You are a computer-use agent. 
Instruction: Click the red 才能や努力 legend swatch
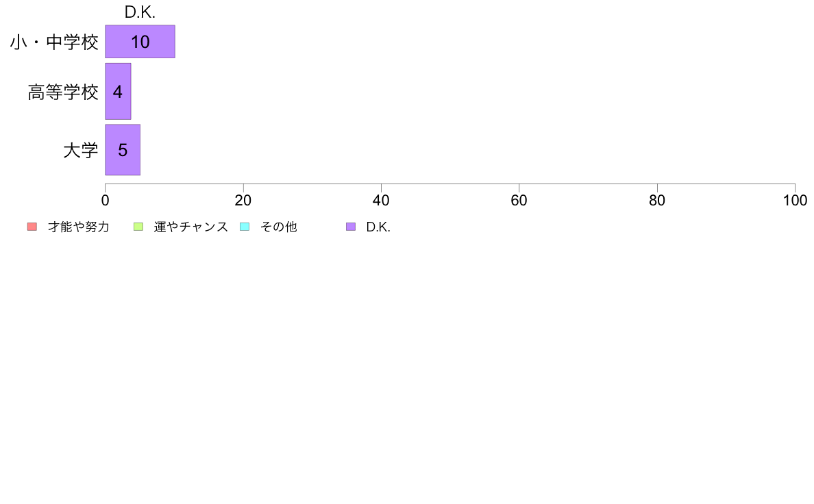pos(32,227)
